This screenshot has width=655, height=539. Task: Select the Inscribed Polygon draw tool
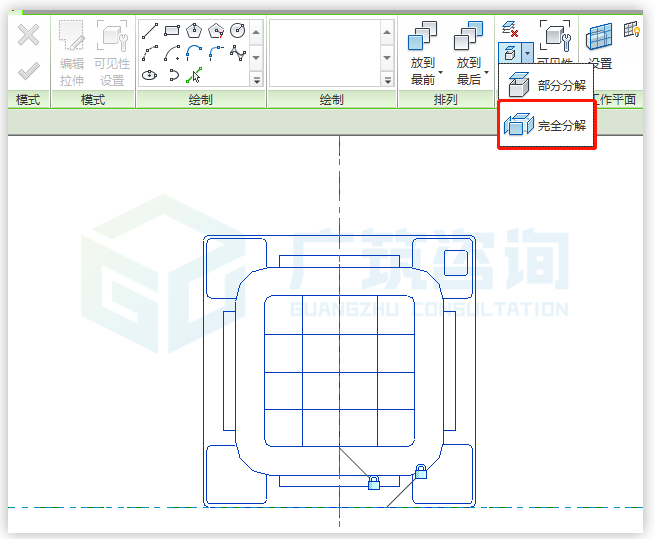pyautogui.click(x=194, y=31)
